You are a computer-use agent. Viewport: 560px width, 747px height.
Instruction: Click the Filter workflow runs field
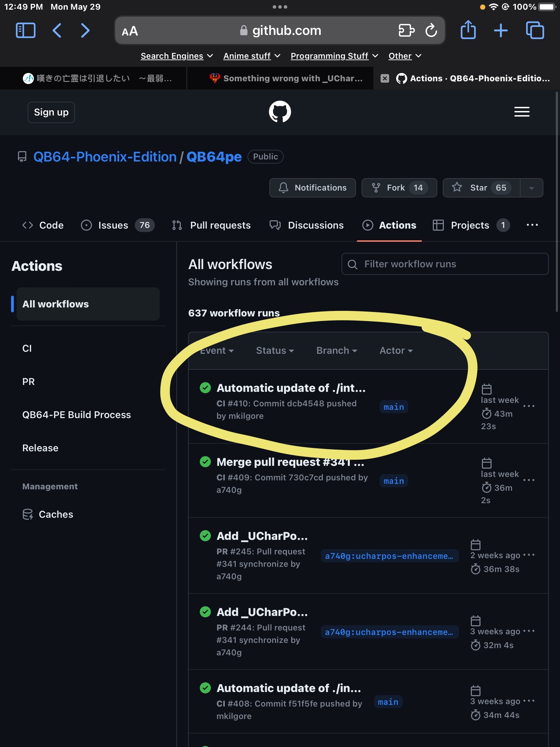445,264
